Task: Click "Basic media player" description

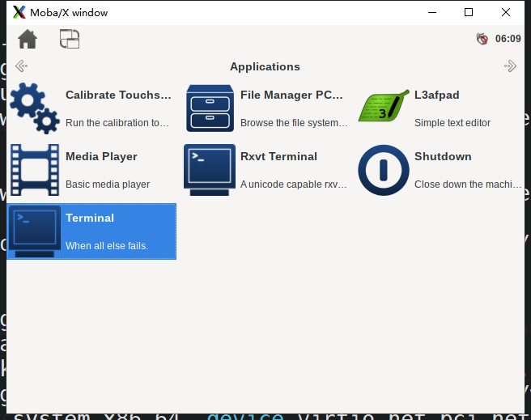Action: coord(108,185)
